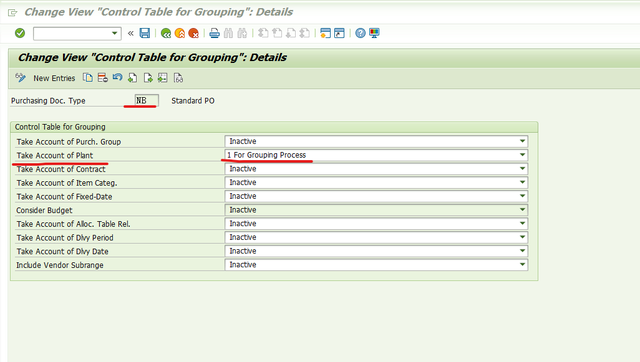Click the 'Take Account of Dlvy Period' label
640x362 pixels.
coord(65,238)
